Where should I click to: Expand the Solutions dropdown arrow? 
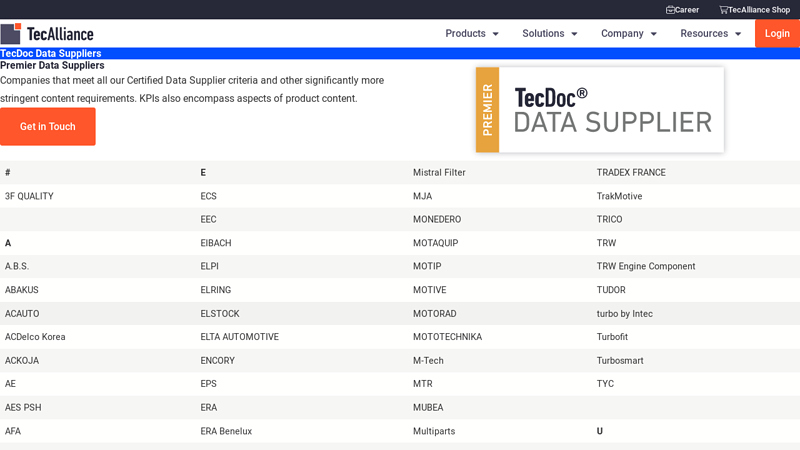(574, 34)
